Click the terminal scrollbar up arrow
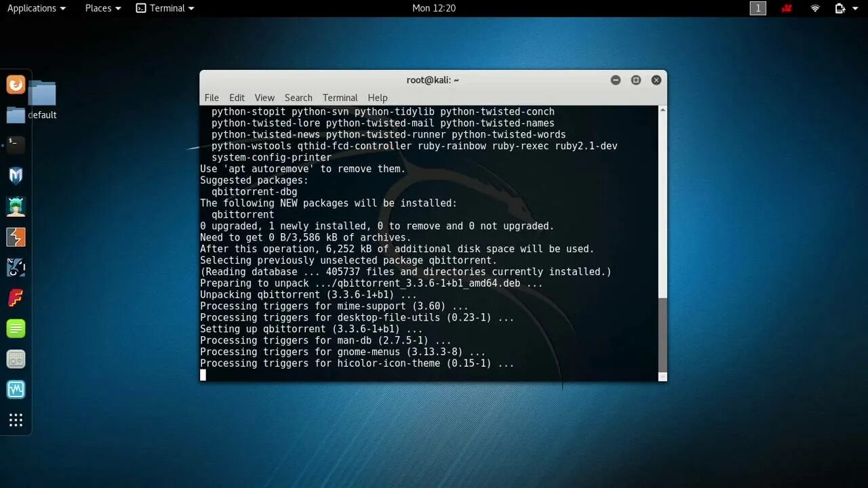The width and height of the screenshot is (868, 488). point(663,110)
